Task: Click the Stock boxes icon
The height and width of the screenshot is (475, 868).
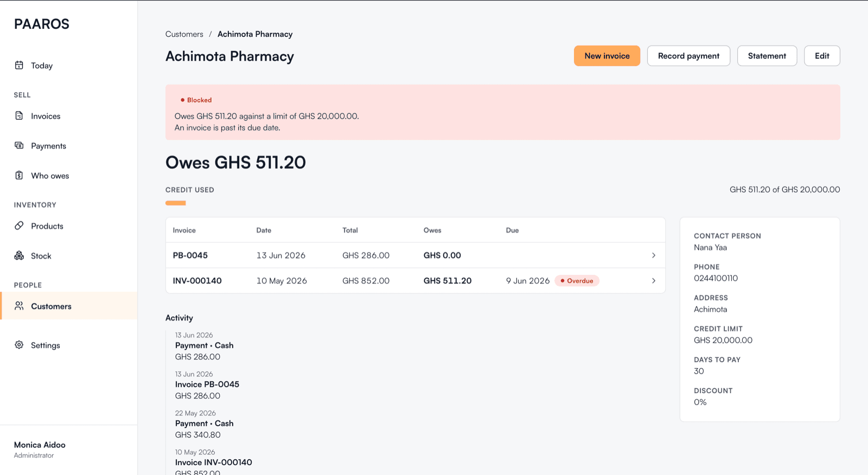Action: (19, 255)
